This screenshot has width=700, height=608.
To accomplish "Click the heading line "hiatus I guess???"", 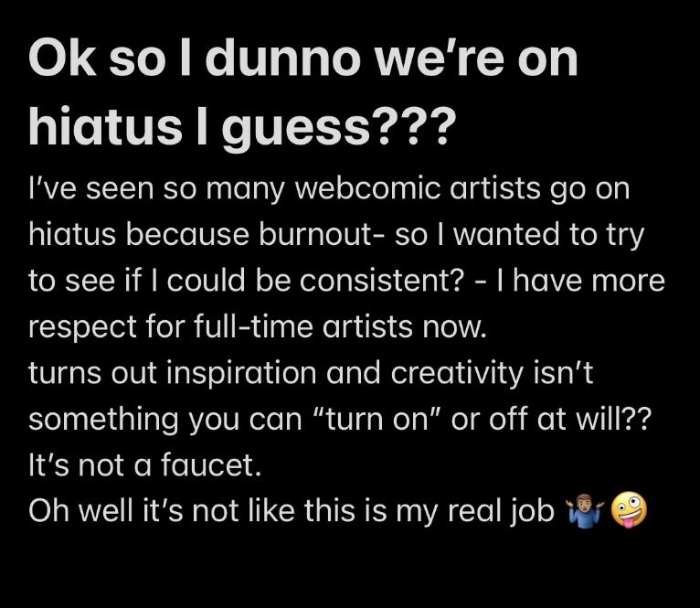I will coord(241,125).
